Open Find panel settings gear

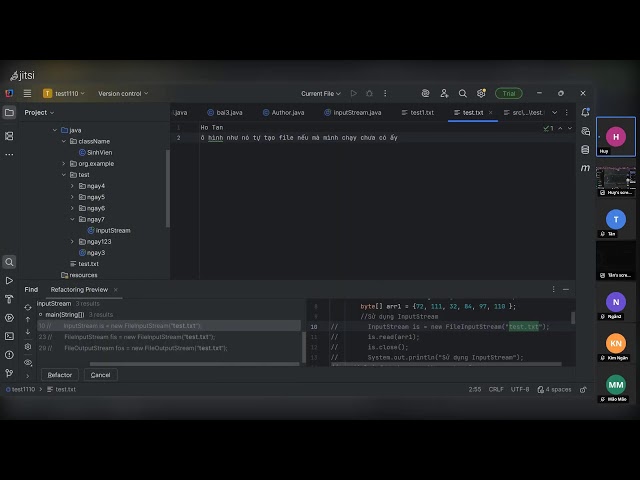click(28, 347)
